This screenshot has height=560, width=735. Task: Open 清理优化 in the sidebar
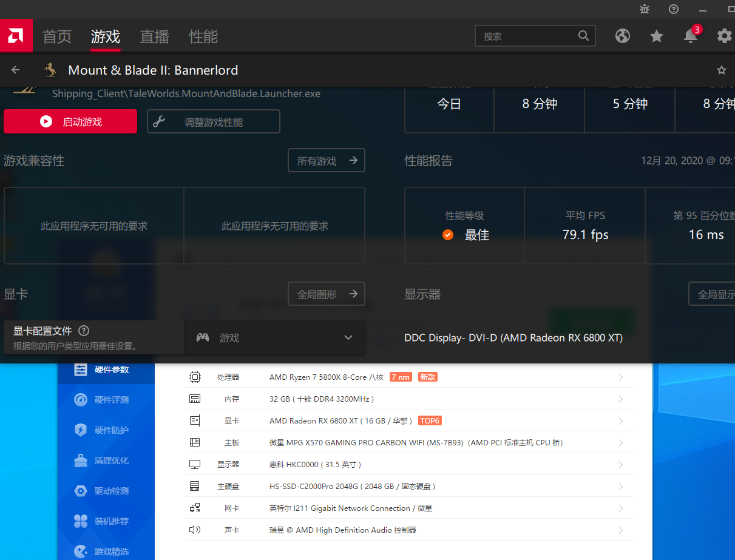[106, 460]
